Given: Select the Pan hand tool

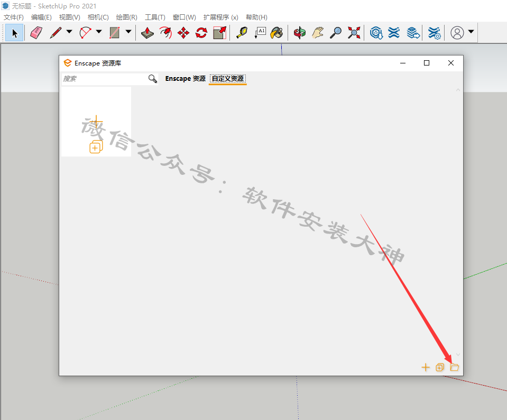Looking at the screenshot, I should [x=318, y=33].
